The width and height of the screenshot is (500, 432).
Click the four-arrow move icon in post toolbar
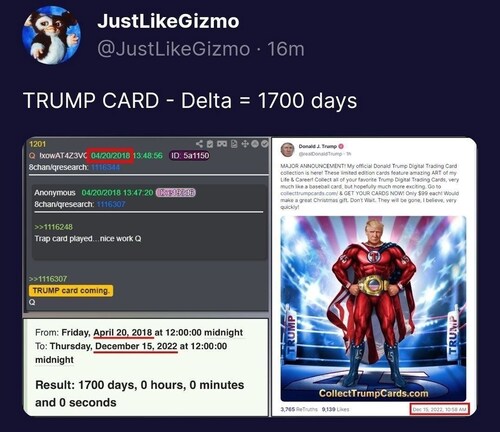245,144
